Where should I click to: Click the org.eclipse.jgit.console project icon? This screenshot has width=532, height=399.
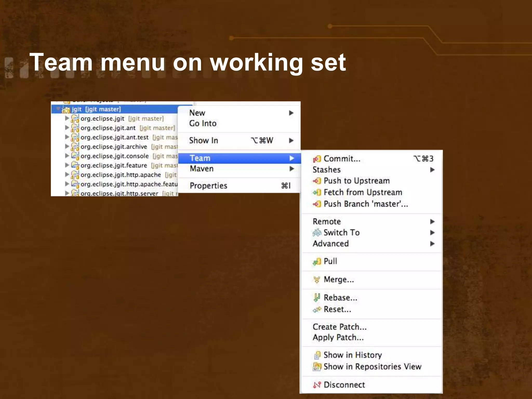point(75,156)
